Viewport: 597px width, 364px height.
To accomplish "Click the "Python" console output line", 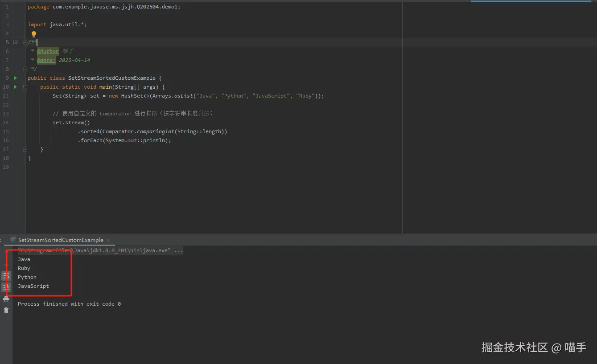I will [27, 277].
